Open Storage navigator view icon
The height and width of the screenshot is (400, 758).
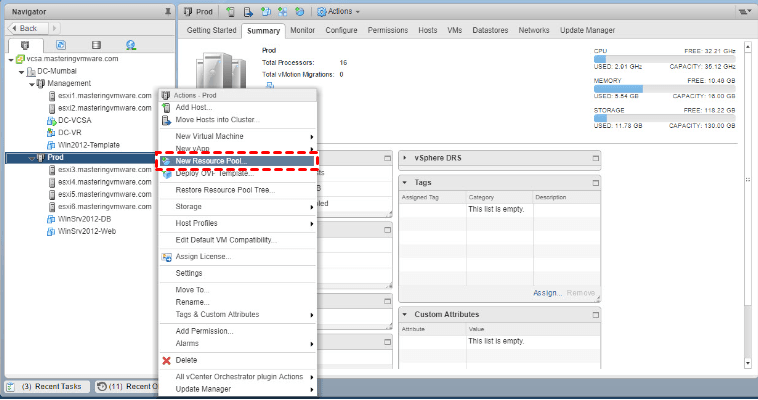coord(96,45)
